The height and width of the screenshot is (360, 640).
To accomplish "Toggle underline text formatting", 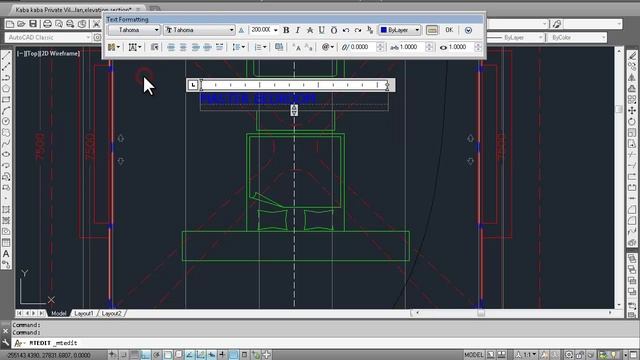I will tap(322, 30).
